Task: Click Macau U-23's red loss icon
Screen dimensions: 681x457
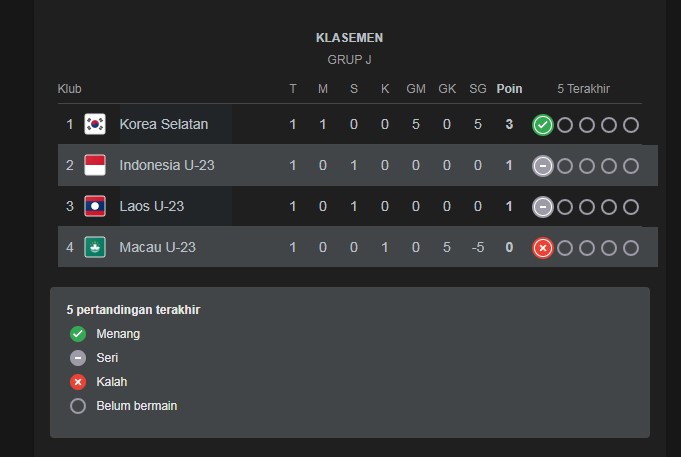Action: point(542,248)
